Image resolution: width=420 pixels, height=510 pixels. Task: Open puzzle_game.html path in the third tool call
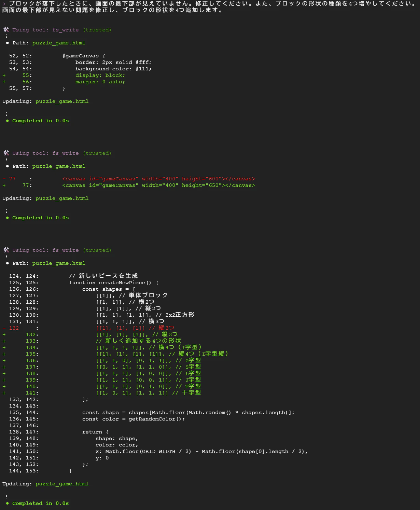click(59, 263)
